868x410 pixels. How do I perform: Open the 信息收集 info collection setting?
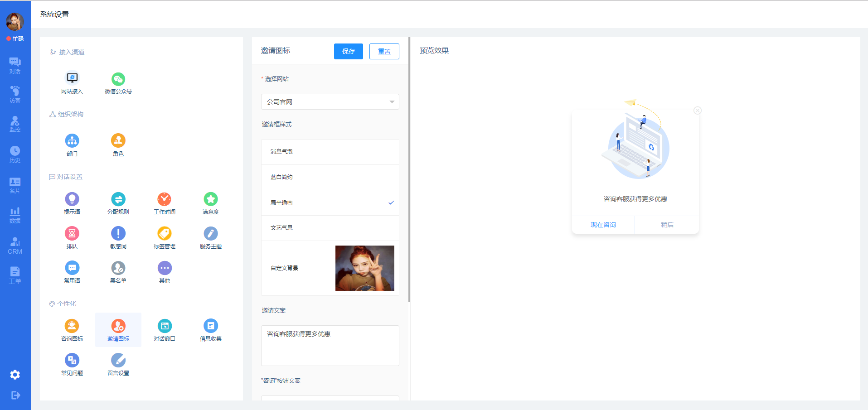(x=211, y=330)
